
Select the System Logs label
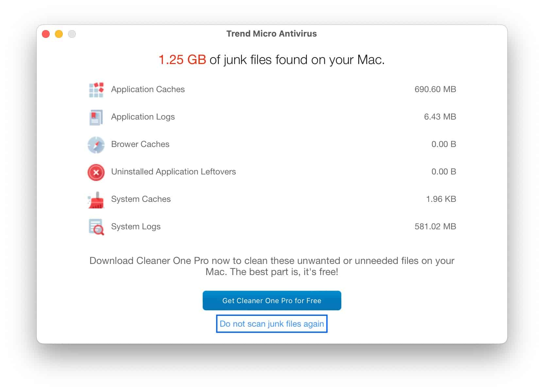pos(136,226)
